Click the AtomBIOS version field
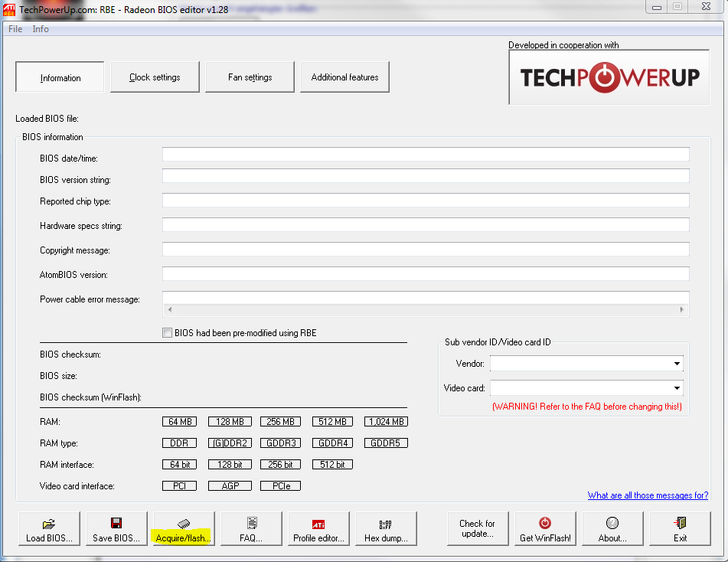 click(426, 274)
